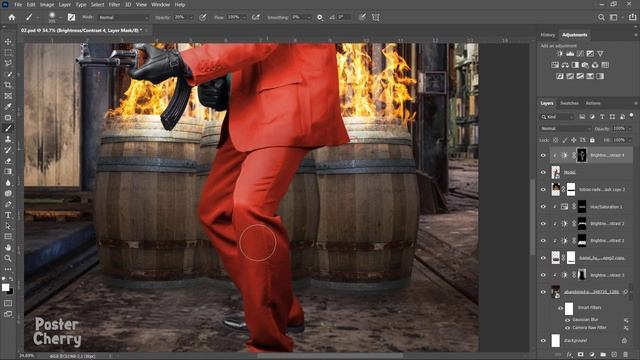The width and height of the screenshot is (640, 360).
Task: Select the Hand tool
Action: click(8, 247)
